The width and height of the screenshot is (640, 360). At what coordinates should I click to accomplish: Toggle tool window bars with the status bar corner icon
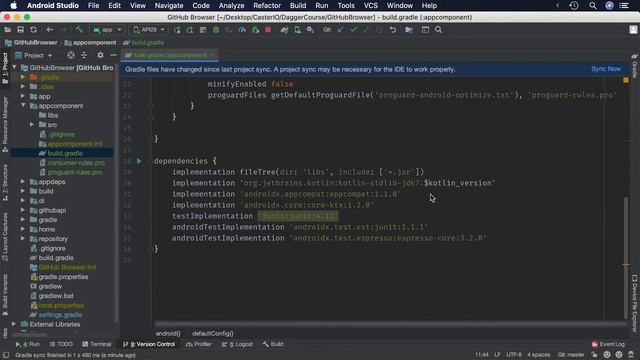coord(6,355)
